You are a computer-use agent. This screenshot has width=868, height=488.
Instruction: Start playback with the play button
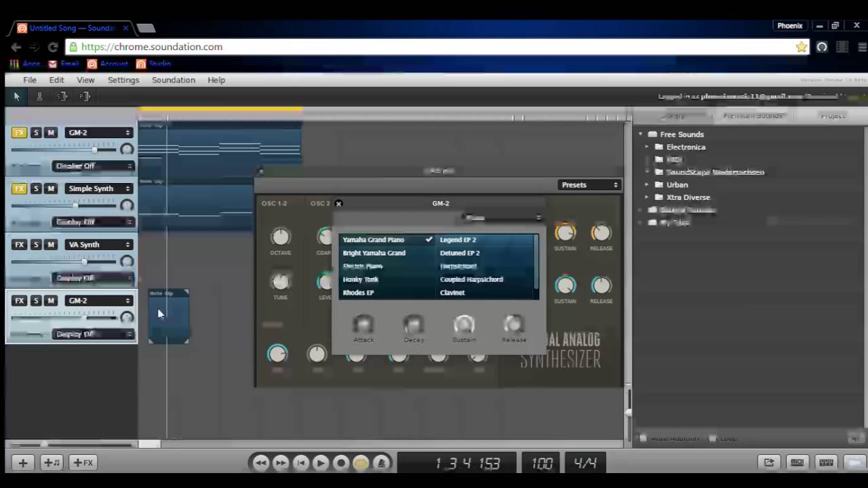[x=321, y=463]
